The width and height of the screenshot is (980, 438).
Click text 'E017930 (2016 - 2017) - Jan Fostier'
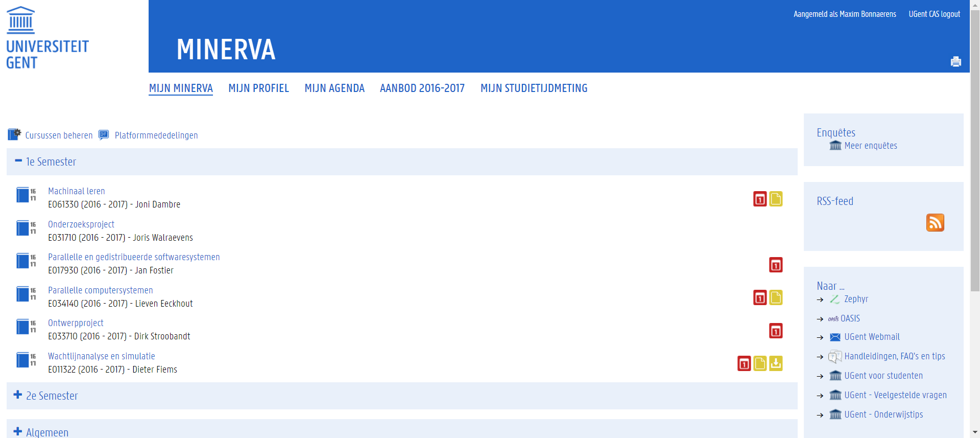pyautogui.click(x=111, y=270)
